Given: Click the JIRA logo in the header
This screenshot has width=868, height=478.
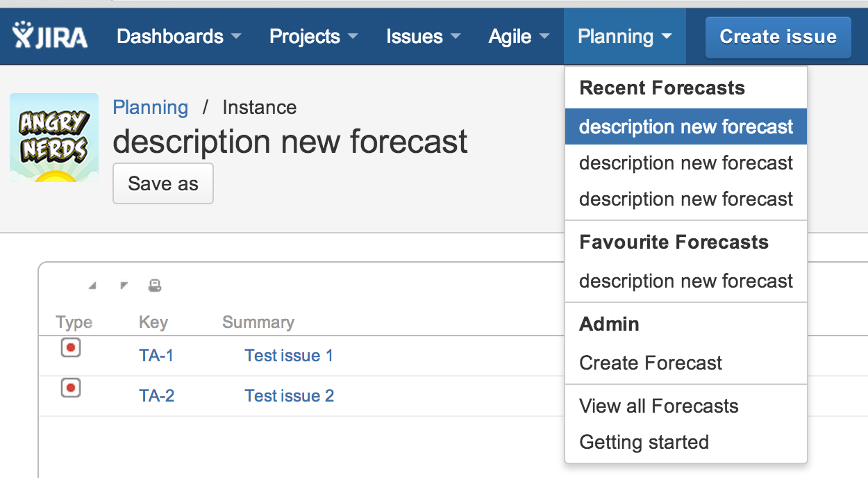Looking at the screenshot, I should point(50,36).
